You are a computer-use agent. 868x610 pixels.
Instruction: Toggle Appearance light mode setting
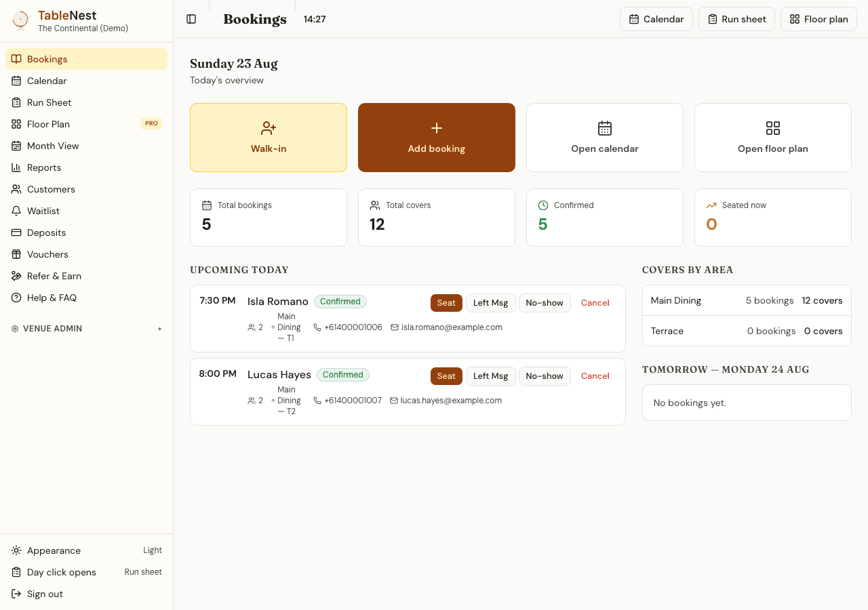coord(86,550)
